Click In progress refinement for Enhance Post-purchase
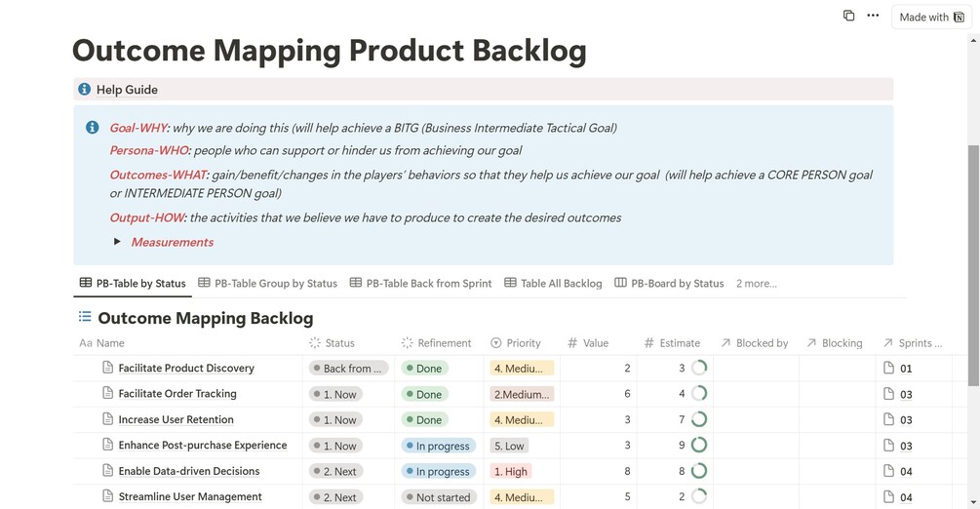Viewport: 980px width, 509px height. (x=437, y=446)
